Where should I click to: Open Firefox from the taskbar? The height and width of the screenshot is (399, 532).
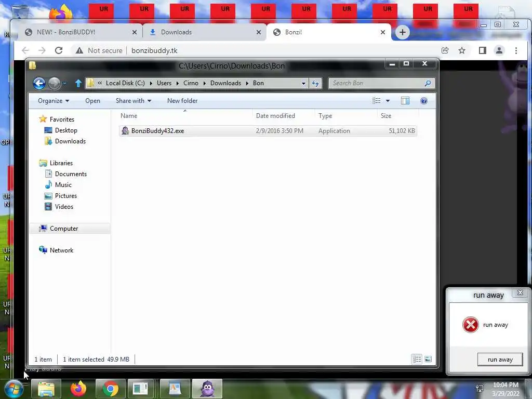point(78,389)
